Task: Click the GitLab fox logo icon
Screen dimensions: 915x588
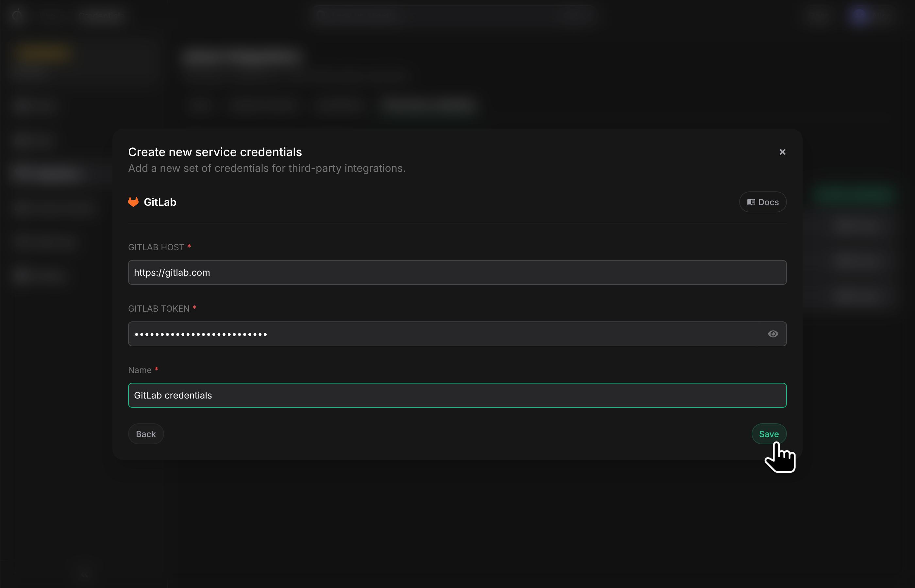Action: pyautogui.click(x=133, y=202)
